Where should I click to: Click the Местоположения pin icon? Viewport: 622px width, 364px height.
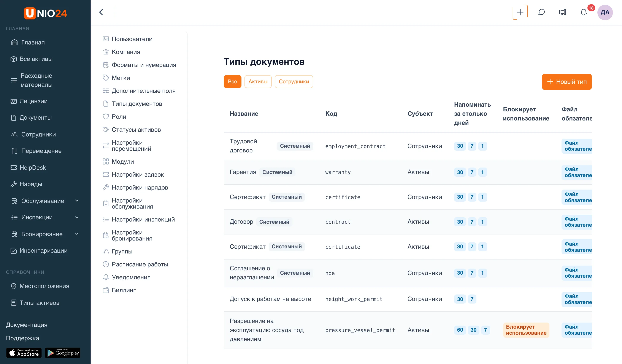(13, 286)
